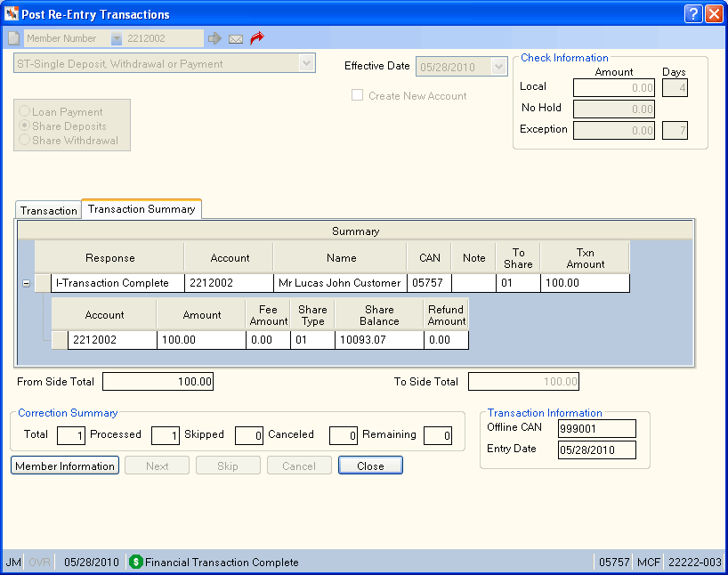Click green dollar status icon
728x575 pixels.
tap(135, 562)
